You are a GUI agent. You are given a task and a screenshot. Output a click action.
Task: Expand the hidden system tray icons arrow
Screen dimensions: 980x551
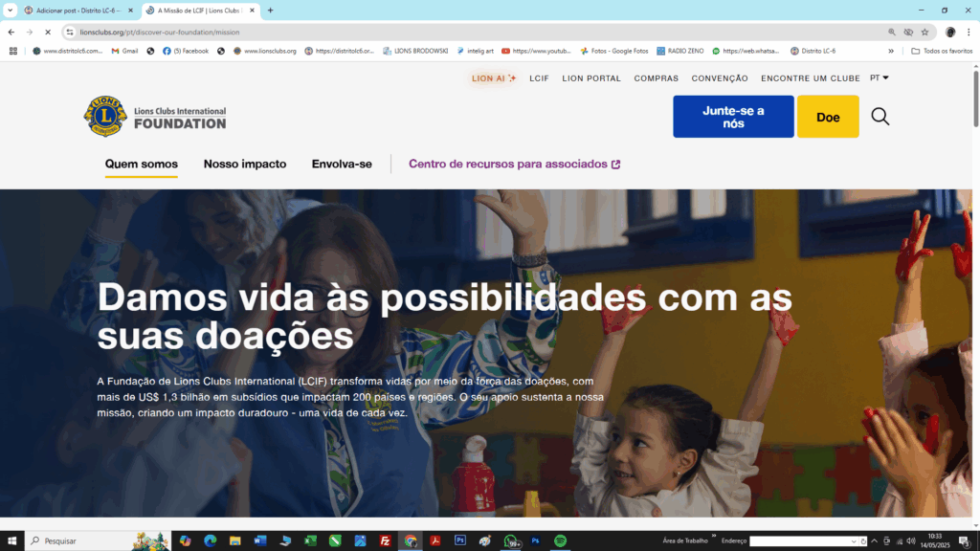[x=875, y=541]
